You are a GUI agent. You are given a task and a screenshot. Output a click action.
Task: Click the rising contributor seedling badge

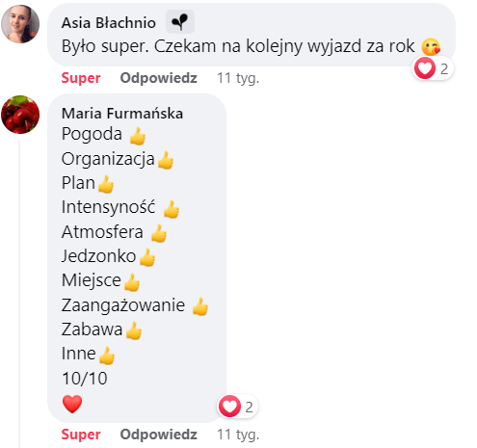180,22
